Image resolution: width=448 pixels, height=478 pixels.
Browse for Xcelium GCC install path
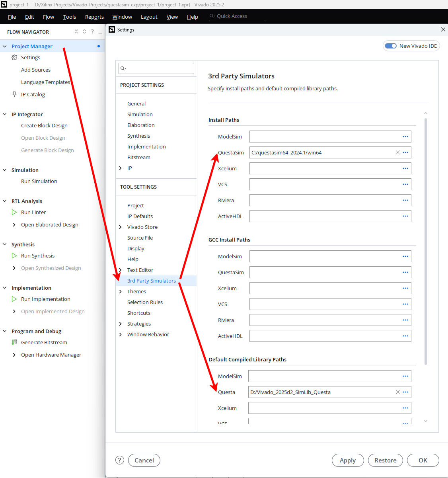405,288
